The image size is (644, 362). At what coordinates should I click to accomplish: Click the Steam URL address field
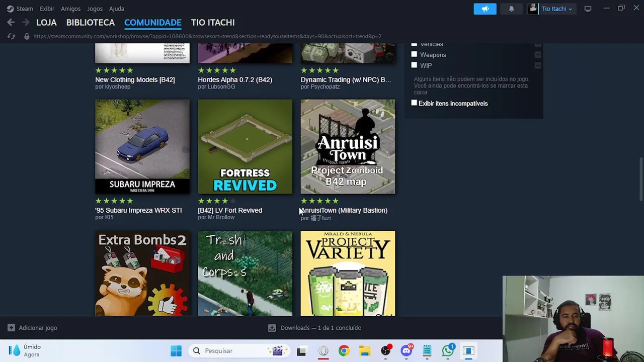(207, 36)
